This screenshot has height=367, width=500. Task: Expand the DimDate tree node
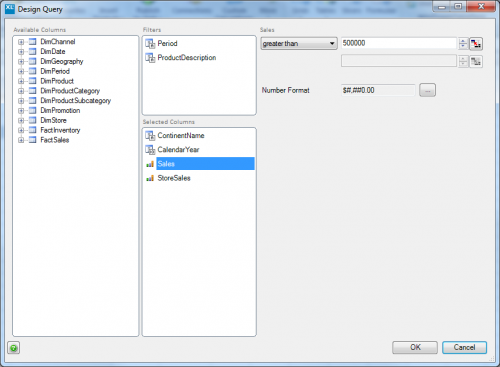pos(21,52)
